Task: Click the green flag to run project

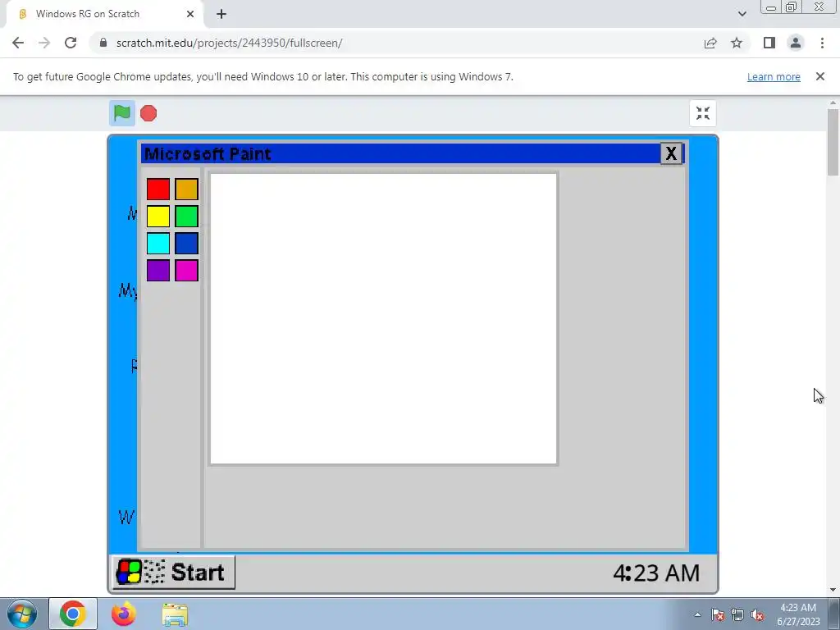Action: [122, 113]
